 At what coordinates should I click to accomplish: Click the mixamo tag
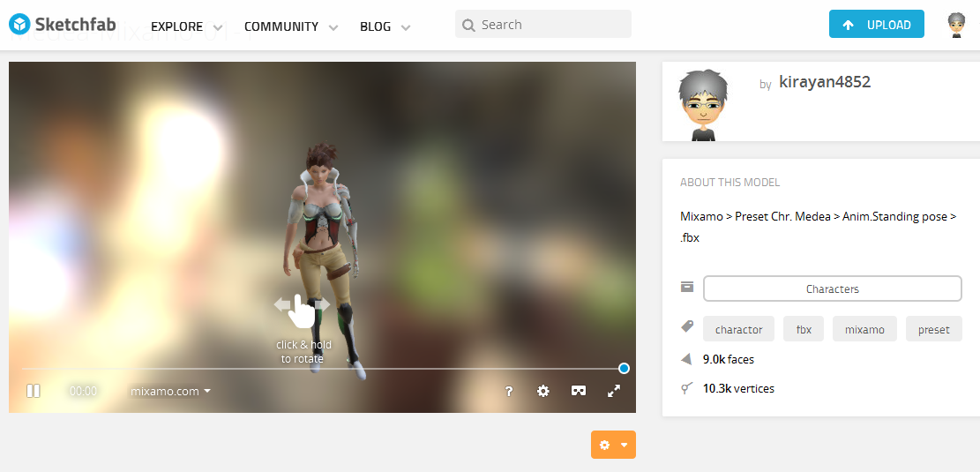(864, 329)
